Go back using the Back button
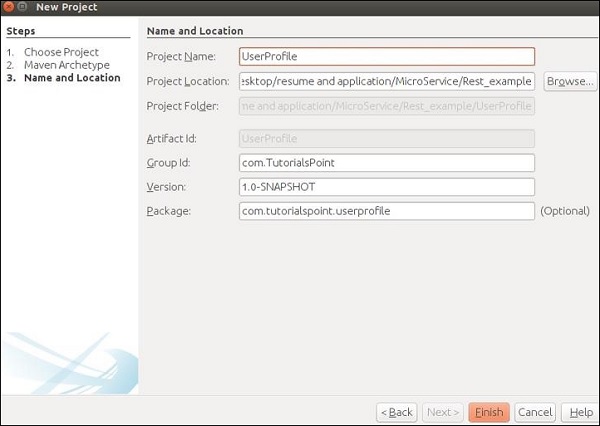The image size is (600, 426). click(396, 412)
